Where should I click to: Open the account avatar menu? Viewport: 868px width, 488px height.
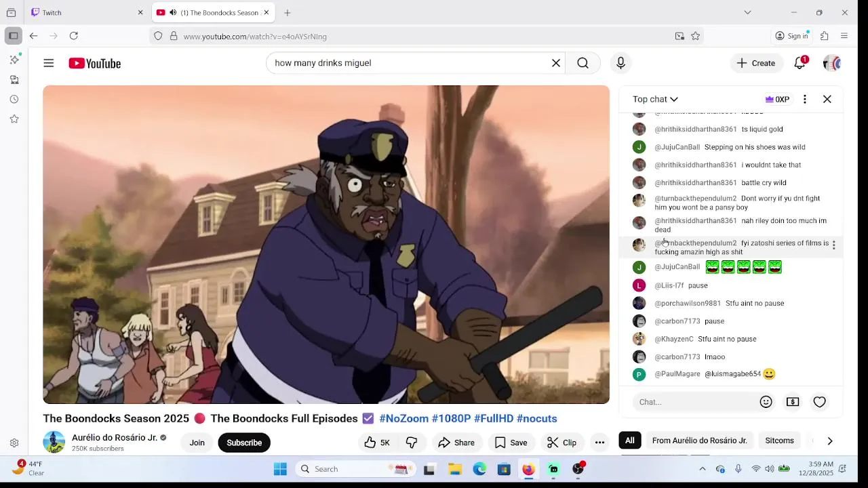(x=831, y=63)
